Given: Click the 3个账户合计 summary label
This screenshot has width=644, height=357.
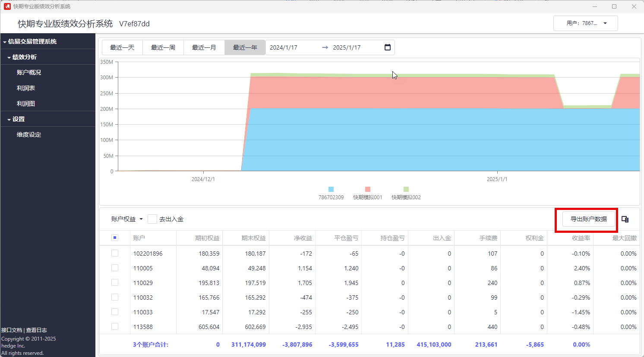Looking at the screenshot, I should tap(151, 344).
